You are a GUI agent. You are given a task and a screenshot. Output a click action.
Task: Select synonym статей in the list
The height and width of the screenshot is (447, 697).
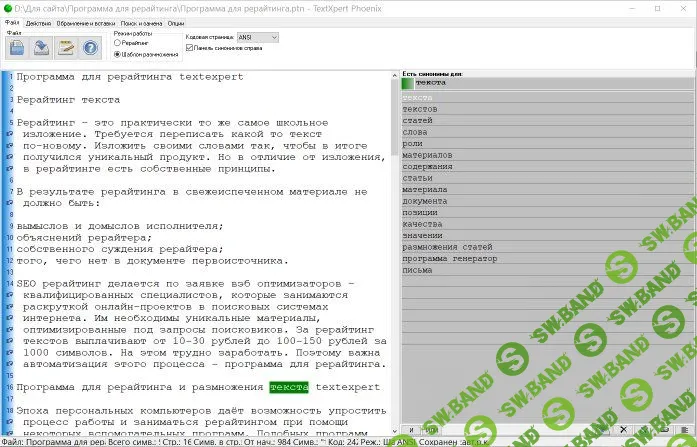coord(548,120)
